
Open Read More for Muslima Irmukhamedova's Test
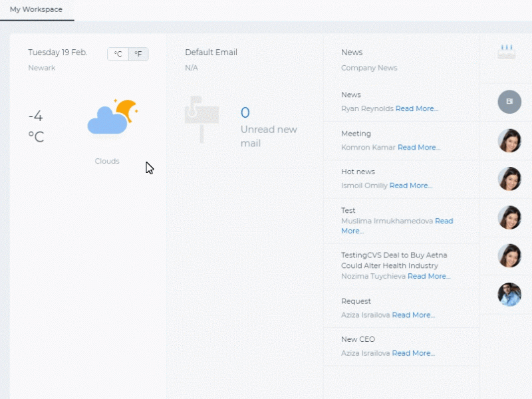point(397,226)
